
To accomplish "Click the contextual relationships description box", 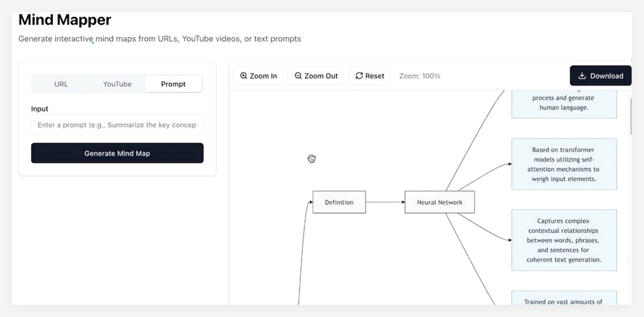I will pyautogui.click(x=564, y=240).
